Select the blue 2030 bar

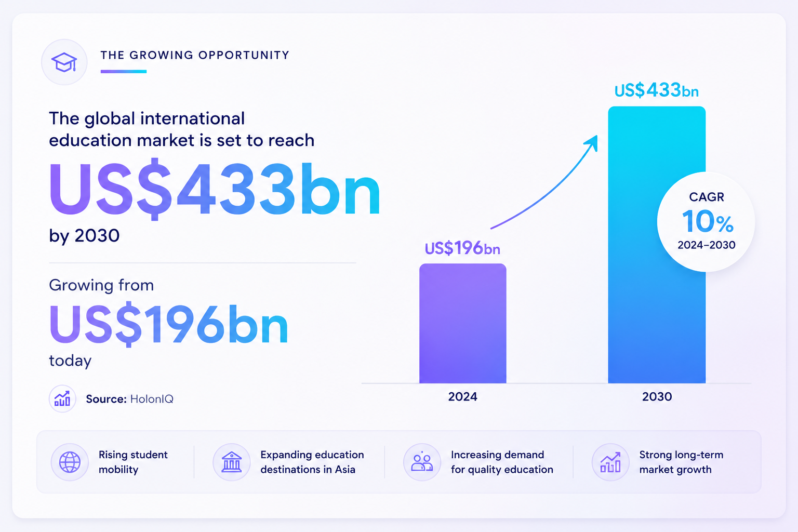pos(657,245)
